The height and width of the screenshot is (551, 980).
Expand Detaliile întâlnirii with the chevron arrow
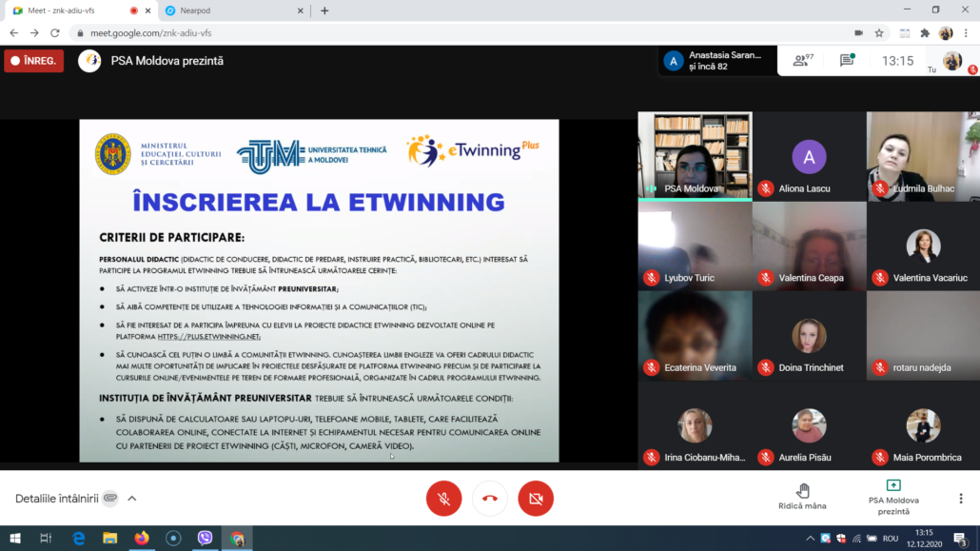pos(132,499)
